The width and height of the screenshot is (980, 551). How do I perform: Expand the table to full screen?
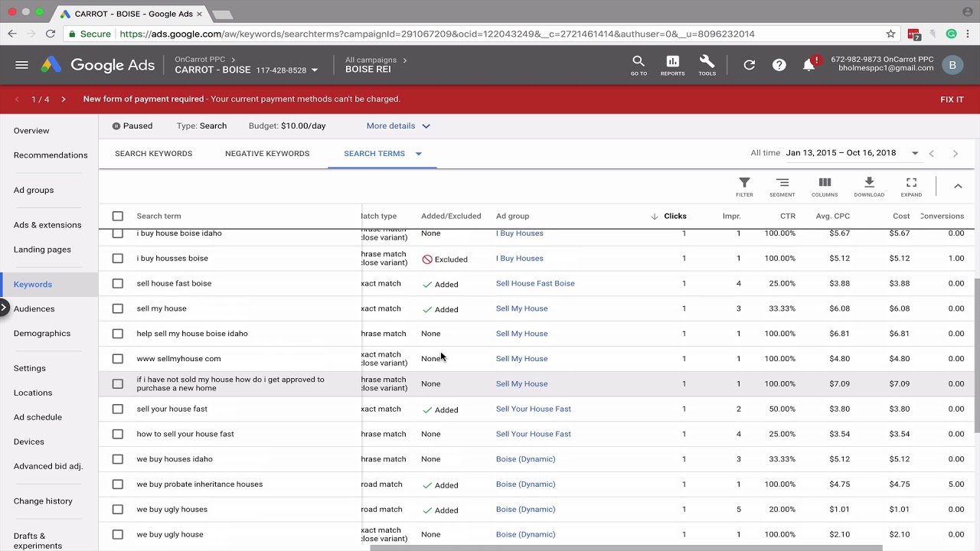click(x=911, y=187)
